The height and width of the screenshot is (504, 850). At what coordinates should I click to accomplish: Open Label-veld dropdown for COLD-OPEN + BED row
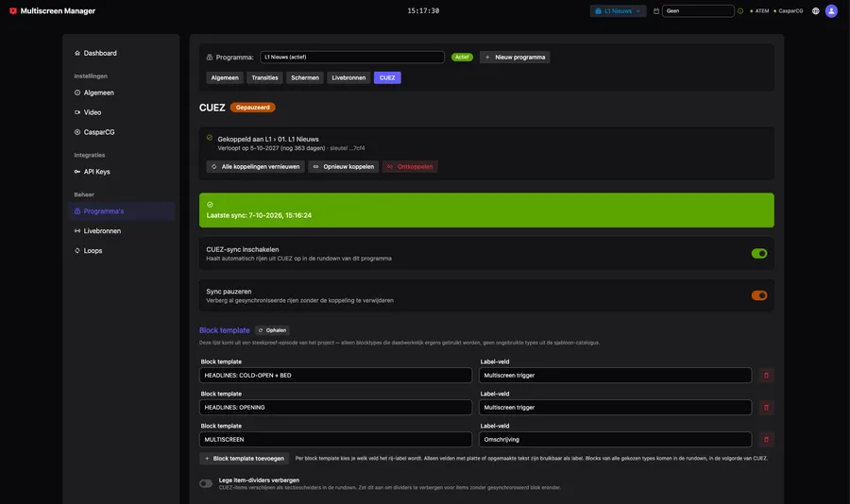tap(615, 375)
